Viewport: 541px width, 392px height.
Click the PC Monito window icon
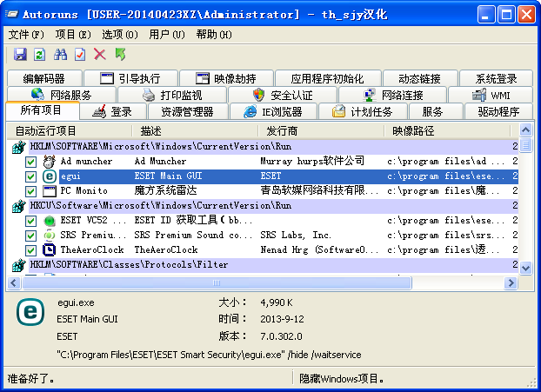pyautogui.click(x=50, y=191)
